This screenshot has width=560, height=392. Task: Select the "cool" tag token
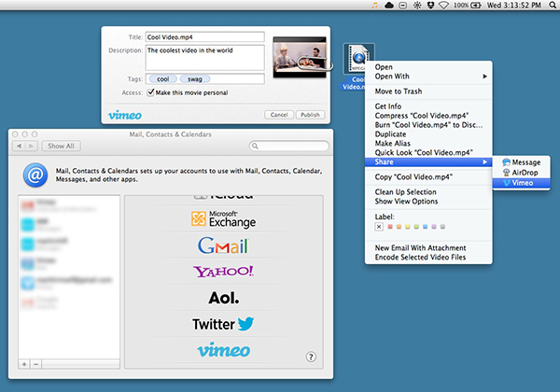162,79
